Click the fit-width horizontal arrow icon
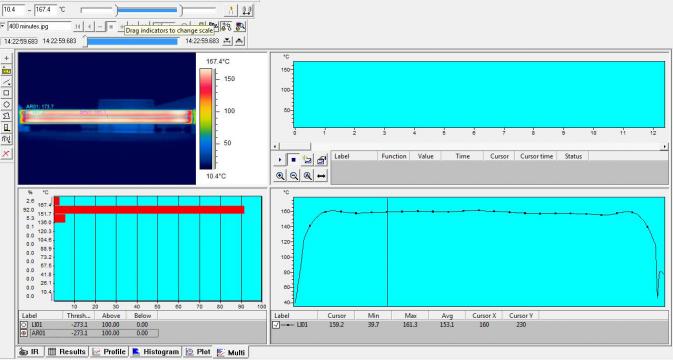 (x=321, y=175)
